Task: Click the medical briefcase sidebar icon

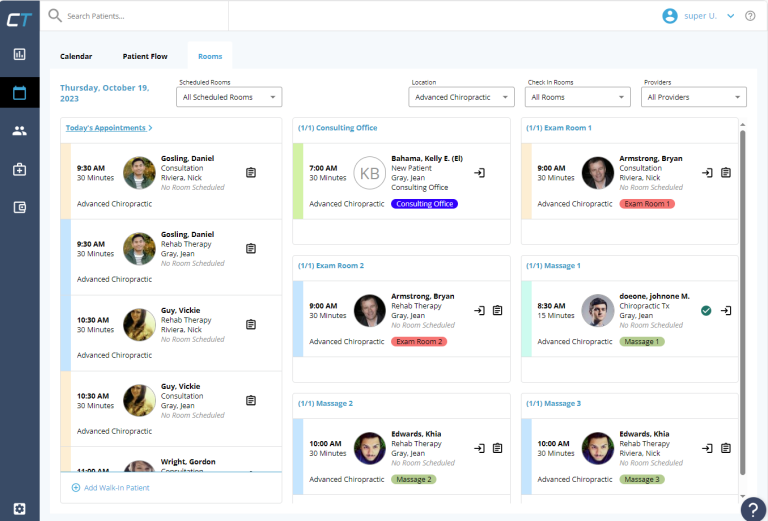Action: click(19, 169)
